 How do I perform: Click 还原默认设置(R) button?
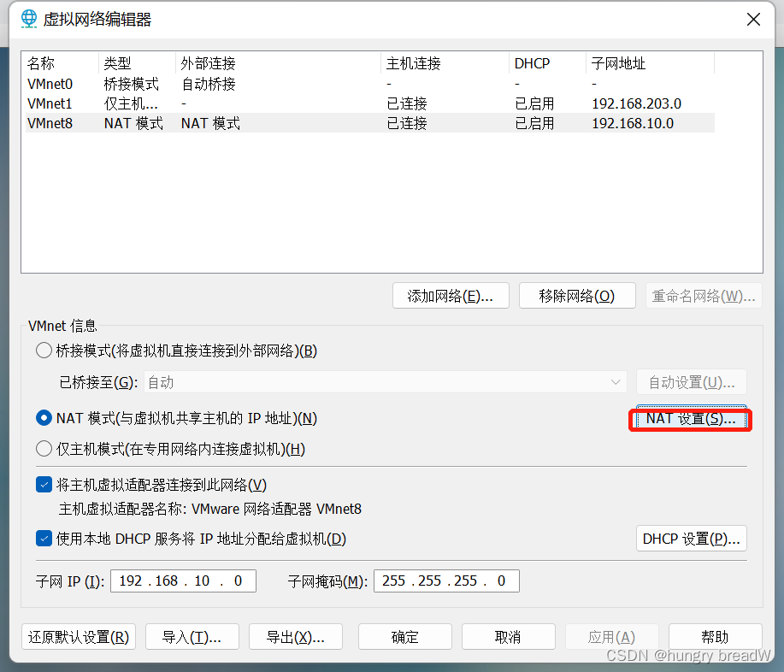[x=79, y=636]
